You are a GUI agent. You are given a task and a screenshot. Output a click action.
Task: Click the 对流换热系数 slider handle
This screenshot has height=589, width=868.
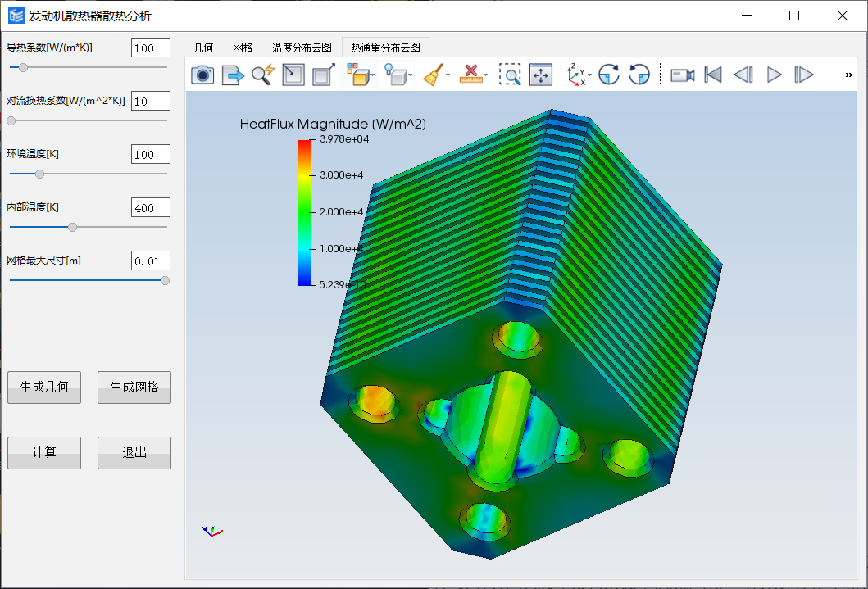tap(11, 120)
